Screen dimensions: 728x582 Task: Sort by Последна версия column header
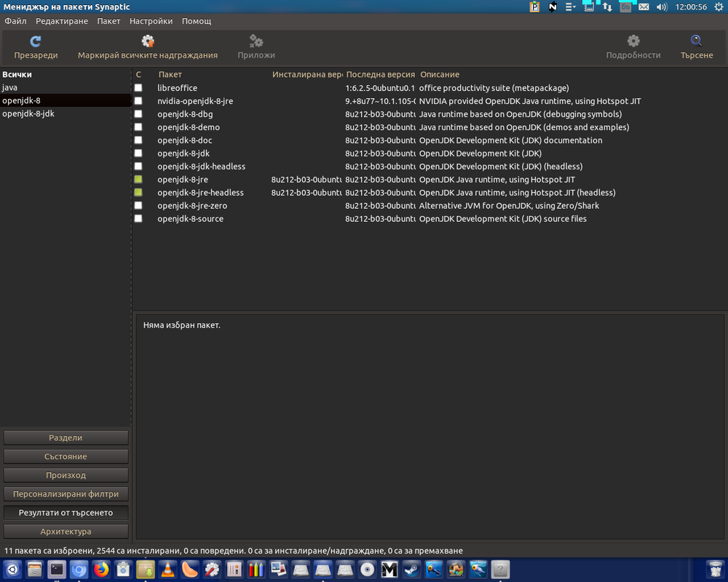click(x=380, y=74)
